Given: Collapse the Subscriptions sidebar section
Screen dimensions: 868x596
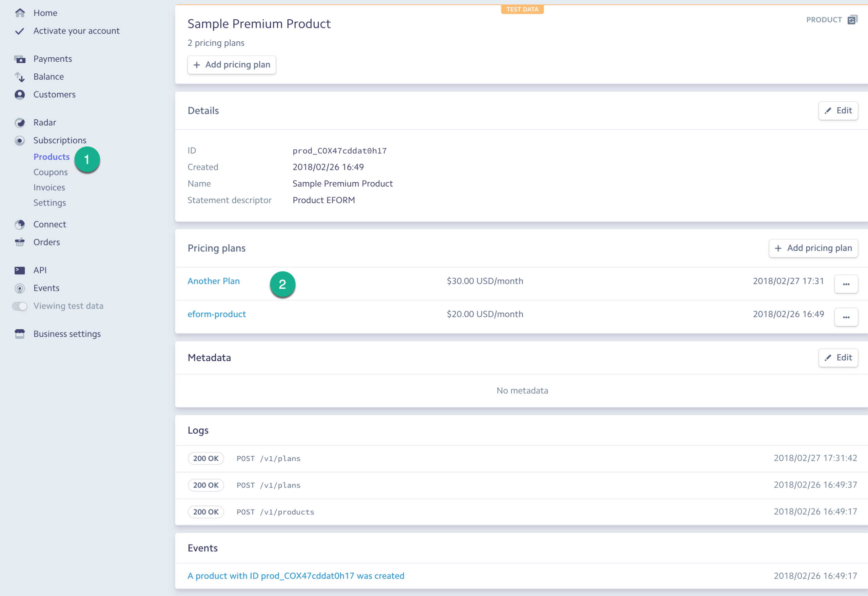Looking at the screenshot, I should (60, 140).
